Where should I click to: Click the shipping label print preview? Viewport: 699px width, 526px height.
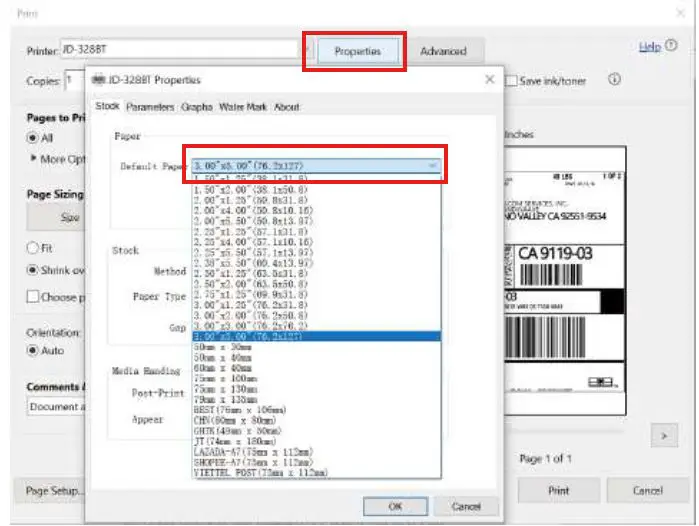564,281
